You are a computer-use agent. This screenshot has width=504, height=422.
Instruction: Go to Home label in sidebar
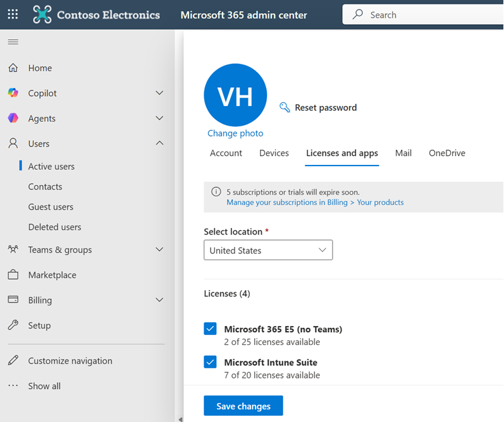(40, 68)
